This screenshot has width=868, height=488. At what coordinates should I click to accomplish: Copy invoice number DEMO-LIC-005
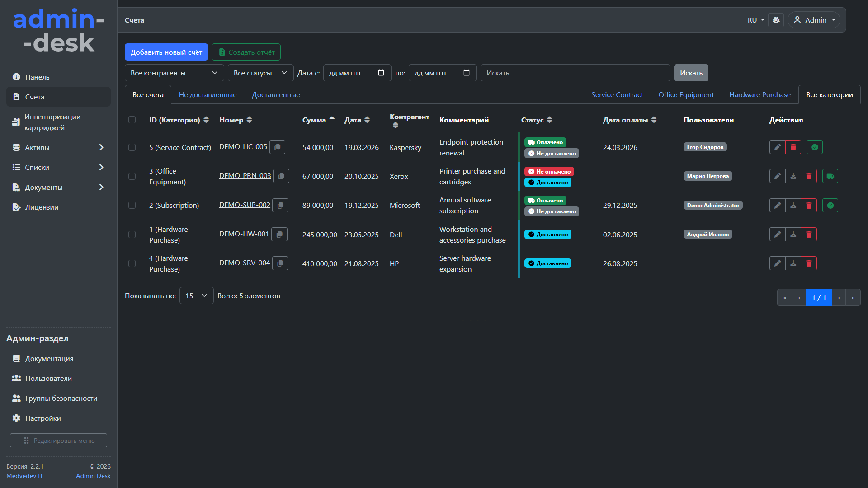277,147
